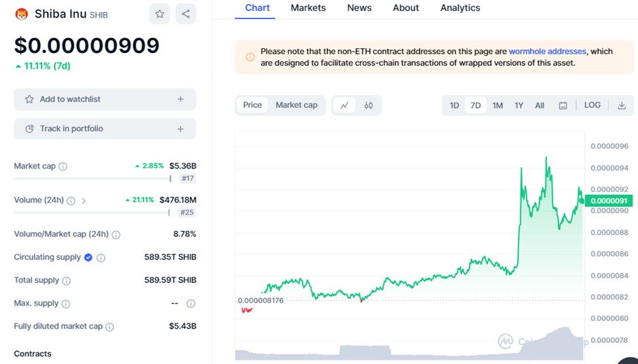The image size is (638, 364).
Task: Click the volume bars at chart bottom
Action: click(408, 352)
